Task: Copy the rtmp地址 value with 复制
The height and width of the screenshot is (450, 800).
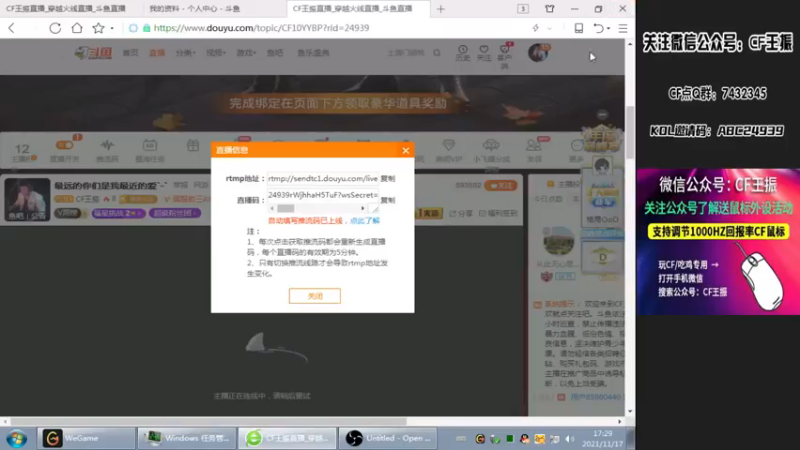Action: (388, 179)
